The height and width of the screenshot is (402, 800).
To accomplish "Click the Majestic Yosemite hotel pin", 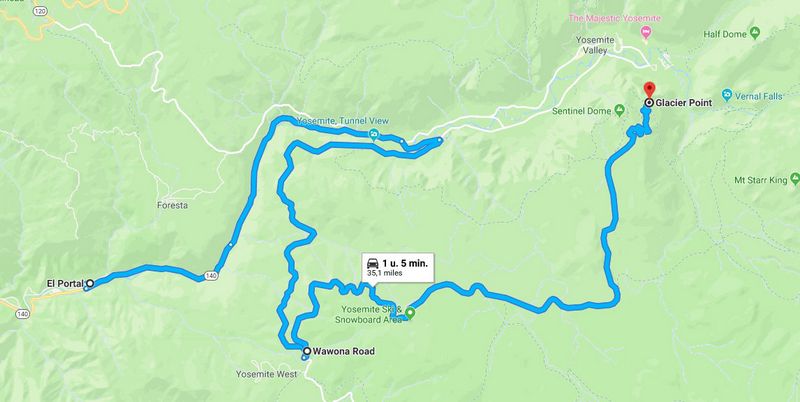I will click(x=645, y=33).
